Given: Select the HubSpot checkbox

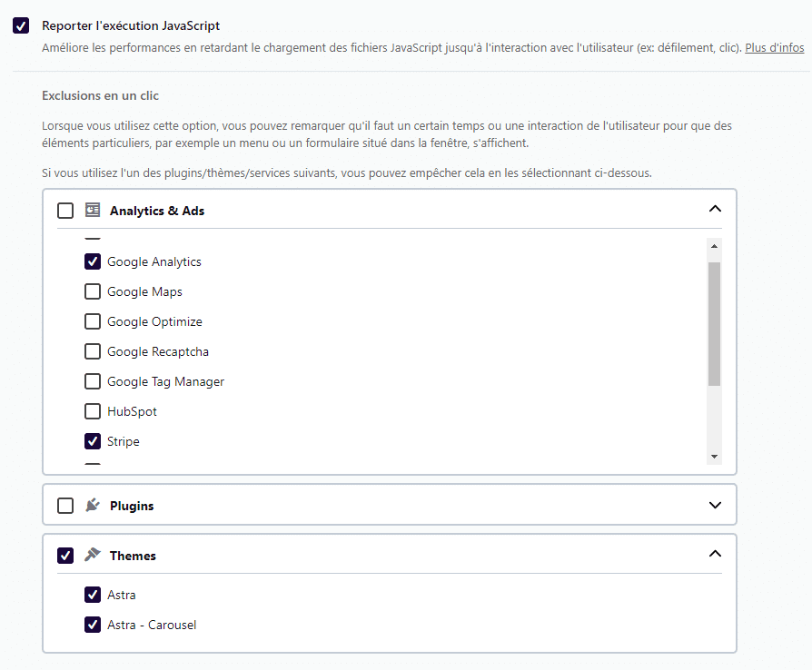Looking at the screenshot, I should pos(93,411).
